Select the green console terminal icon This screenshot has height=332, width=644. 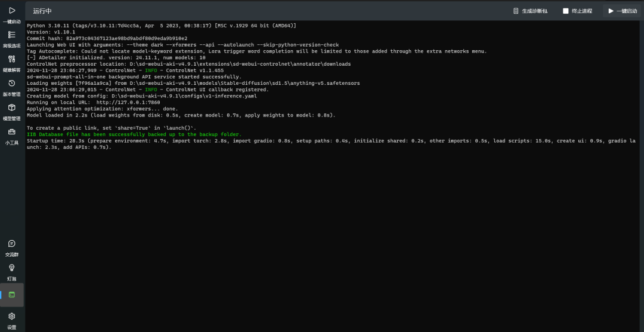point(12,295)
